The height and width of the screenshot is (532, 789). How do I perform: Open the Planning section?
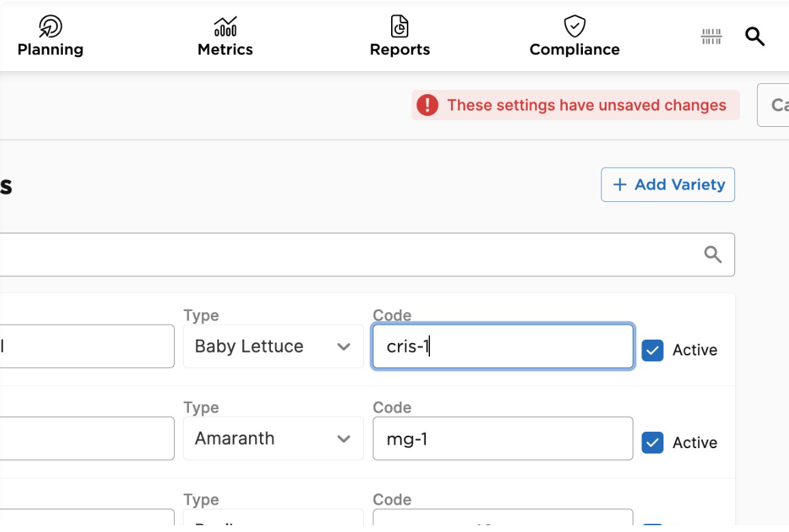point(51,35)
